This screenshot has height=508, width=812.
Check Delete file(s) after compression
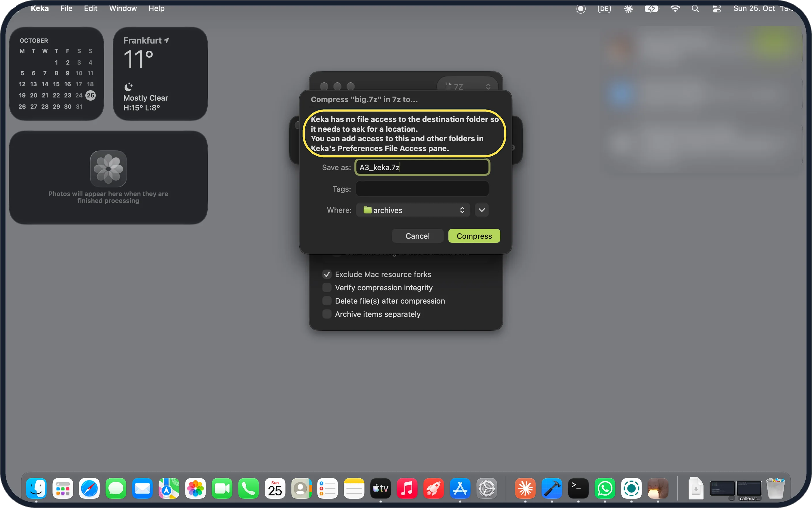tap(327, 301)
